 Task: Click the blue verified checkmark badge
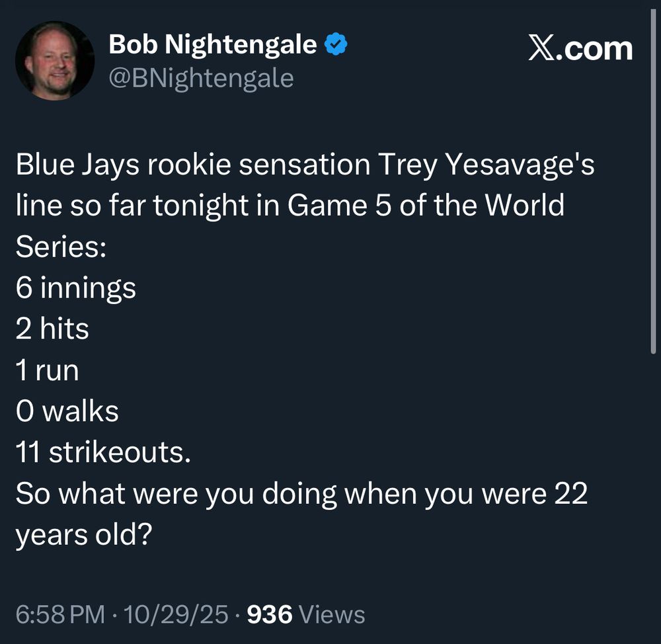[337, 45]
